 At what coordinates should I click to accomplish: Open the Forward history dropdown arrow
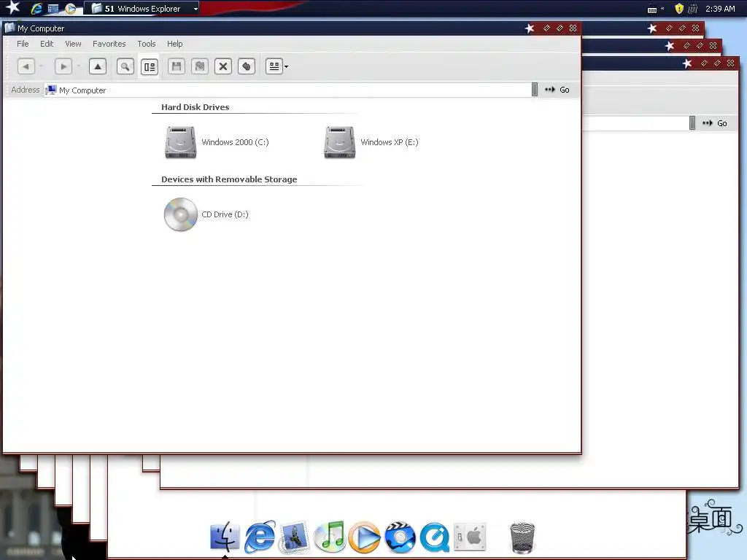tap(79, 66)
